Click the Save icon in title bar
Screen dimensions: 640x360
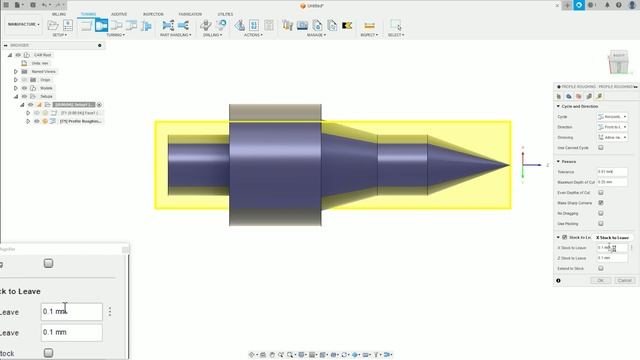[x=33, y=5]
